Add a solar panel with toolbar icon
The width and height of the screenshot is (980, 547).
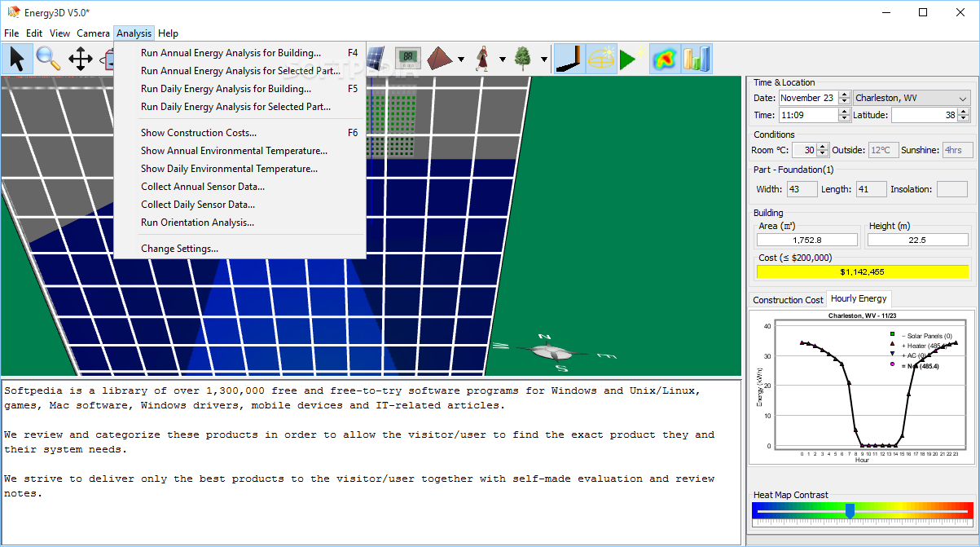click(376, 59)
